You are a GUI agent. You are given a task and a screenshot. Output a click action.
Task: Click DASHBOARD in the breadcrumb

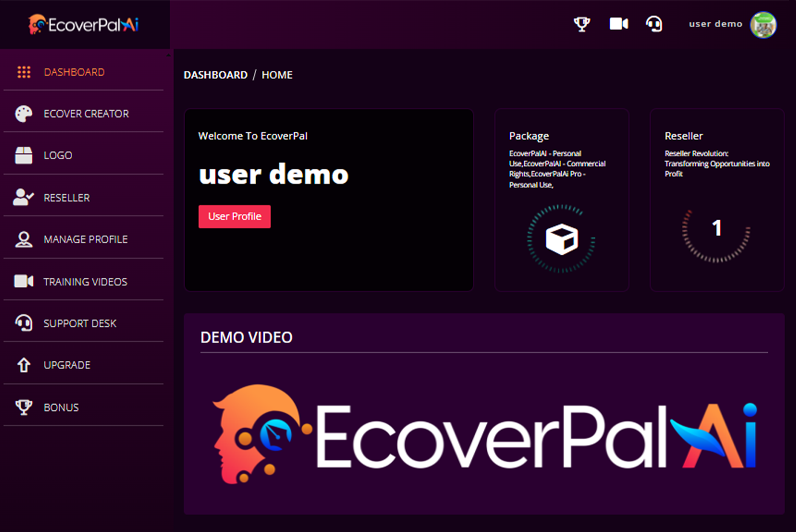215,75
